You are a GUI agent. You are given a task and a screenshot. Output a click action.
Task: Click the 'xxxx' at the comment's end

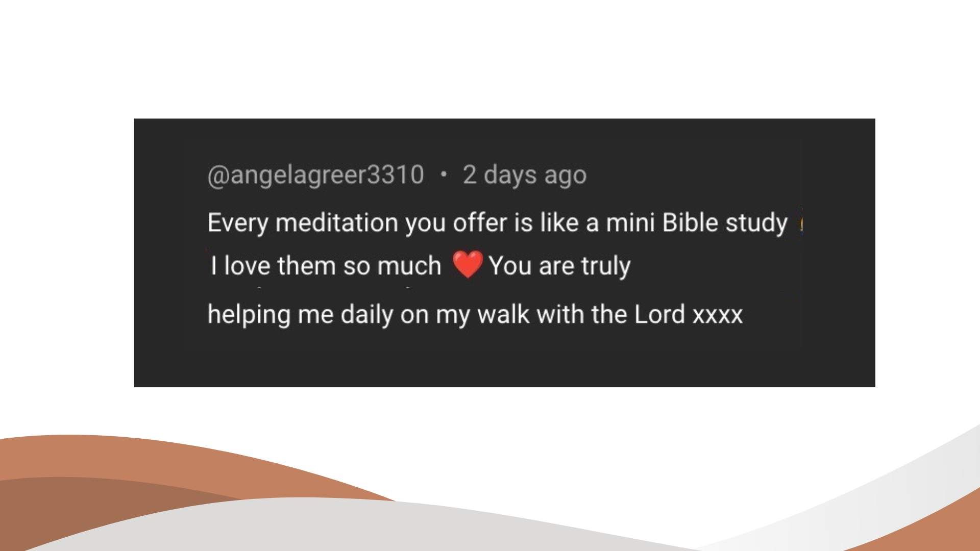[718, 315]
